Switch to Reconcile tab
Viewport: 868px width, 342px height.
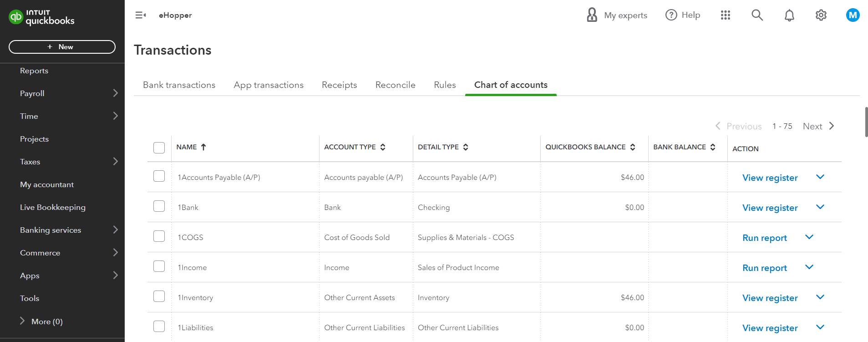point(396,85)
